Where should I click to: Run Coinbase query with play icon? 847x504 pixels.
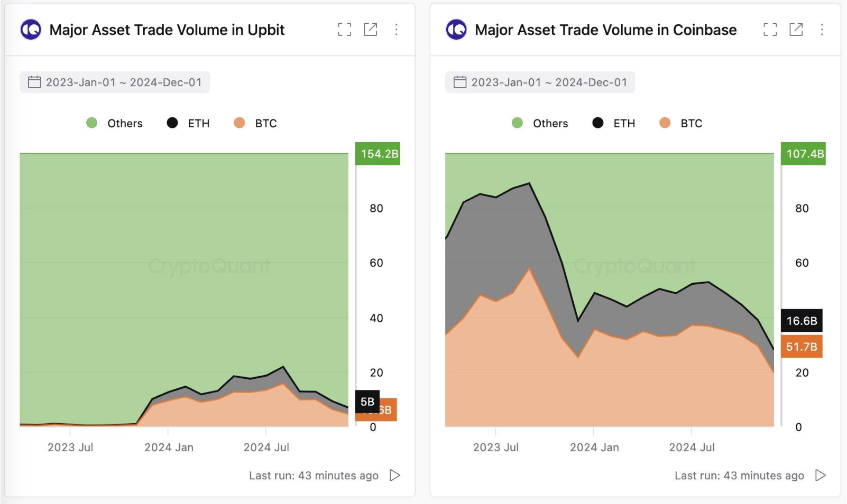[x=820, y=475]
